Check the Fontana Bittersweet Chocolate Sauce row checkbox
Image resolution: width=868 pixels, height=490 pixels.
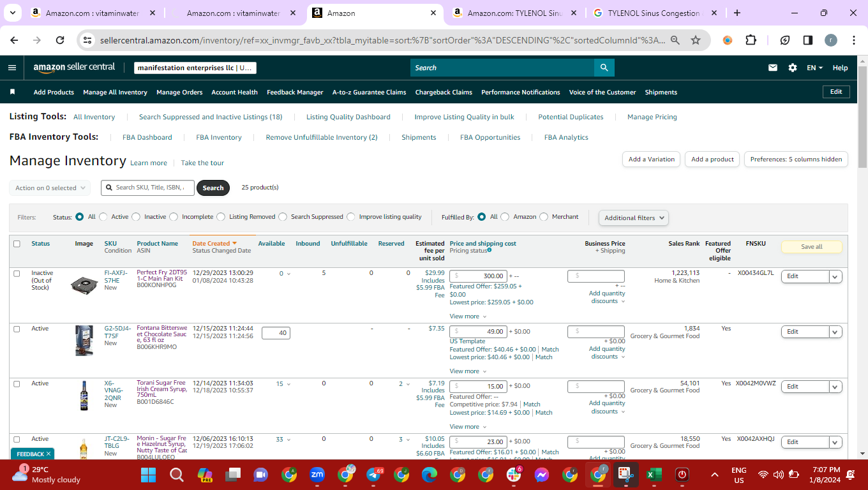(17, 329)
